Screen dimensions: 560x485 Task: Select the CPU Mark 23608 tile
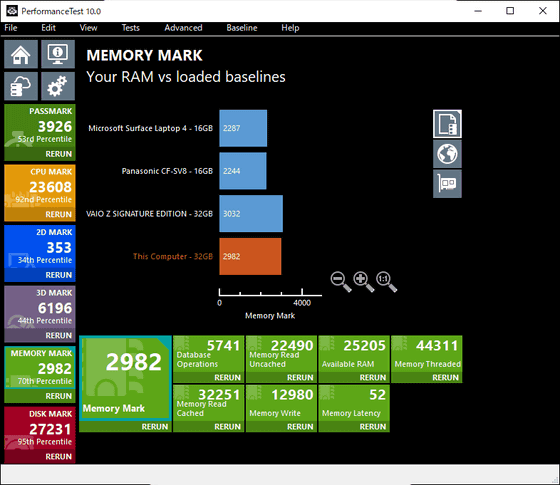click(x=40, y=186)
